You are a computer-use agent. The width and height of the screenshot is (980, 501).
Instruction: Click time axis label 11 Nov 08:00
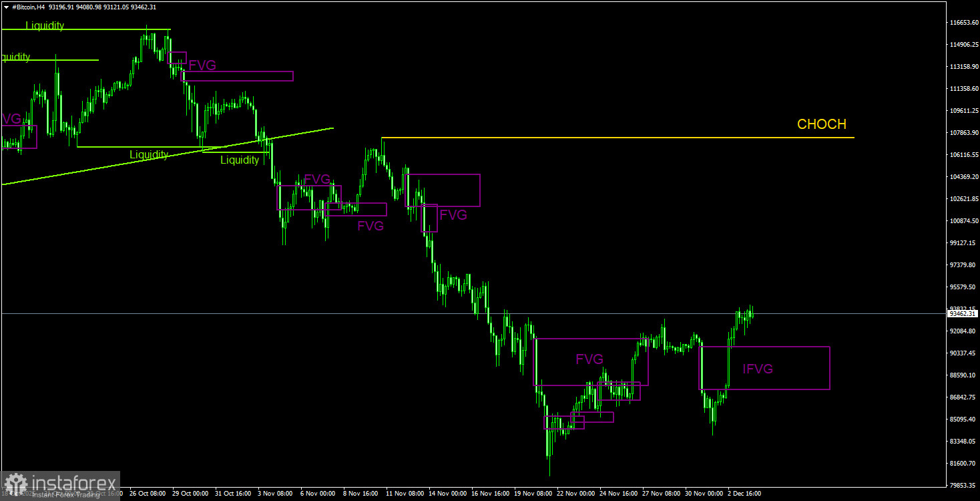(404, 494)
